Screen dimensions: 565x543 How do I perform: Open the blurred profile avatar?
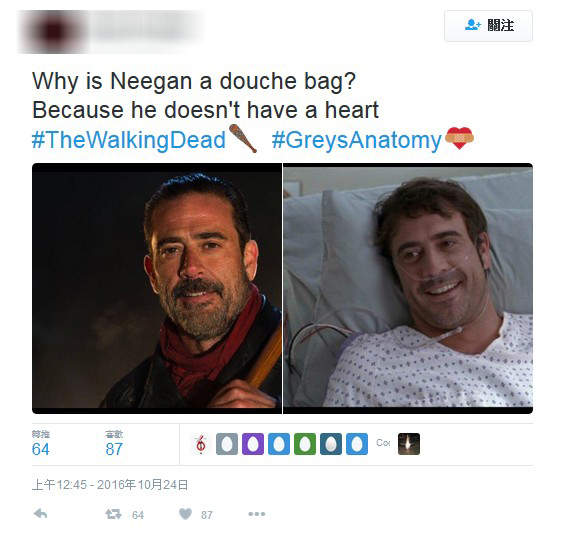(x=53, y=31)
